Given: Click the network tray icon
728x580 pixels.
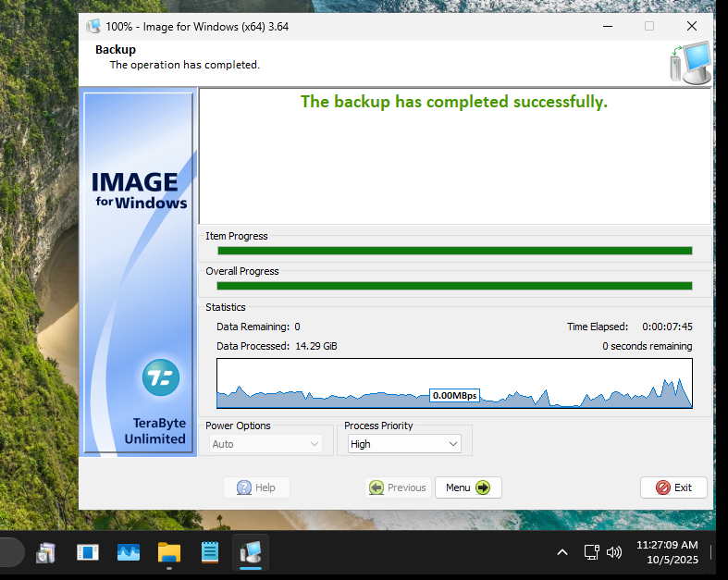Looking at the screenshot, I should (591, 552).
